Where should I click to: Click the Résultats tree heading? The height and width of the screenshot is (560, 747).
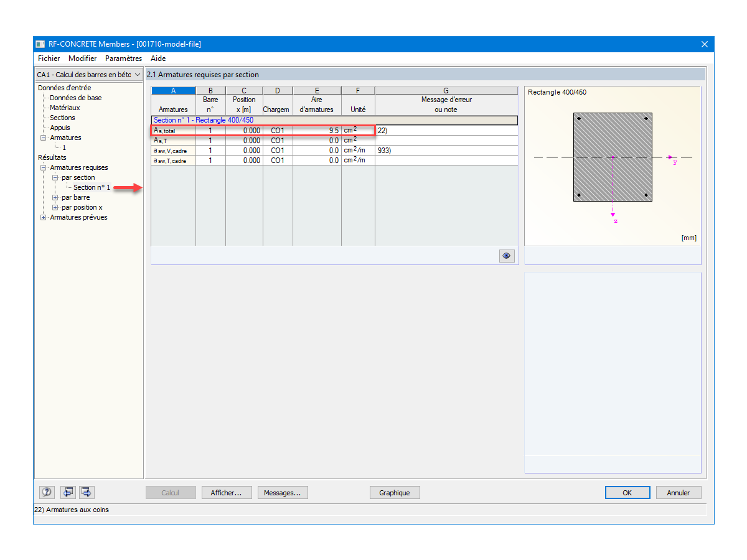(x=52, y=157)
